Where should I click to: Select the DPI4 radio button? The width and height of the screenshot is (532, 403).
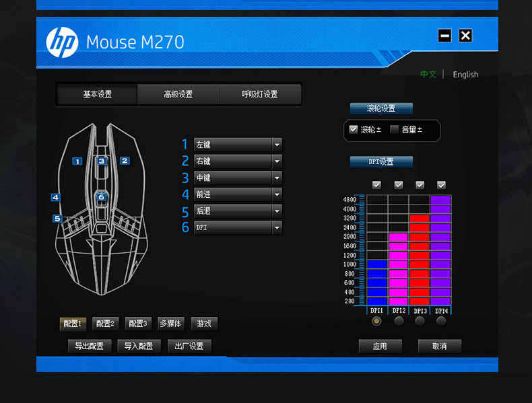coord(441,321)
